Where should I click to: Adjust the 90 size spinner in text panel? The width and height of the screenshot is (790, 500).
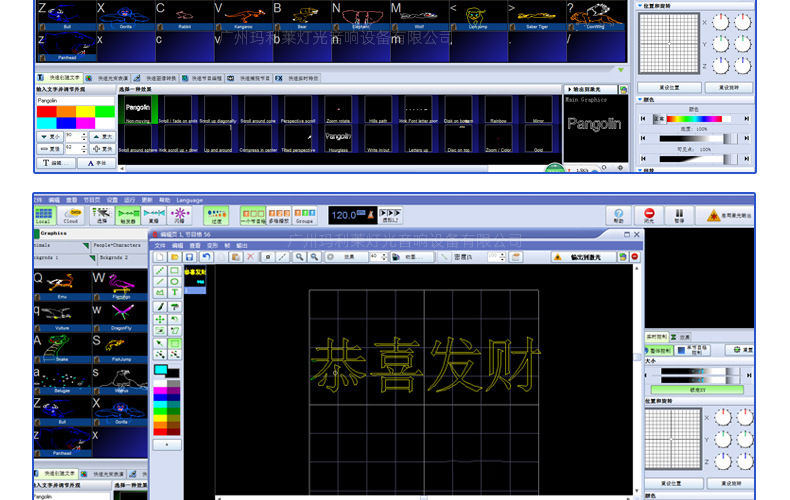[77, 136]
